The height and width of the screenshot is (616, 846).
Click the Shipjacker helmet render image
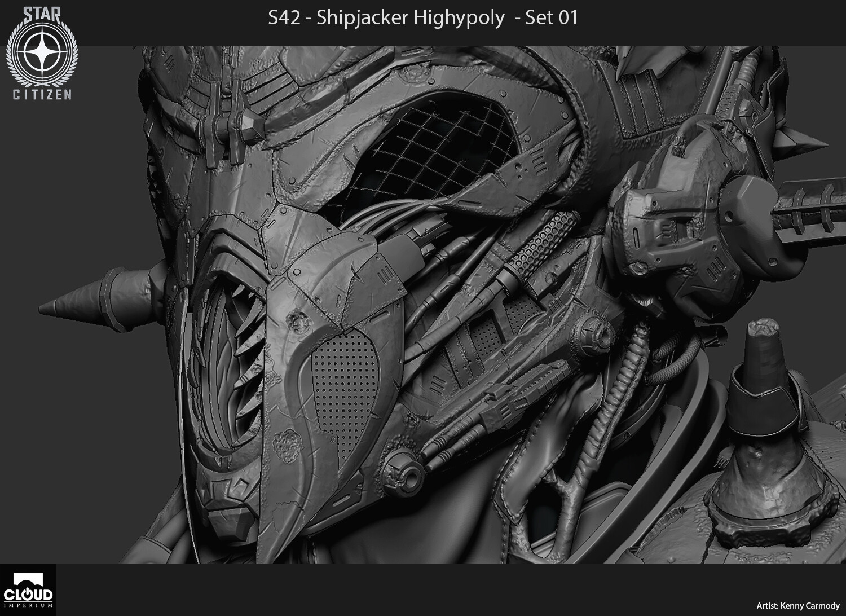click(423, 305)
